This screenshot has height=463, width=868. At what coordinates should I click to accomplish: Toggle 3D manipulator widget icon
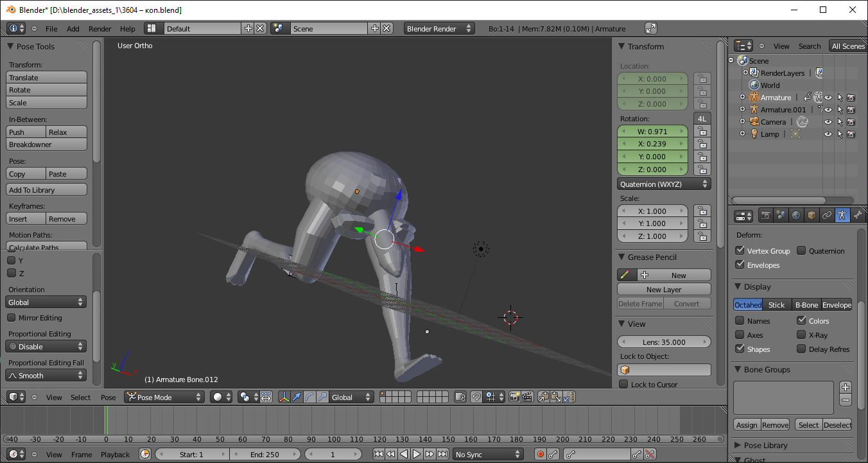pyautogui.click(x=284, y=397)
